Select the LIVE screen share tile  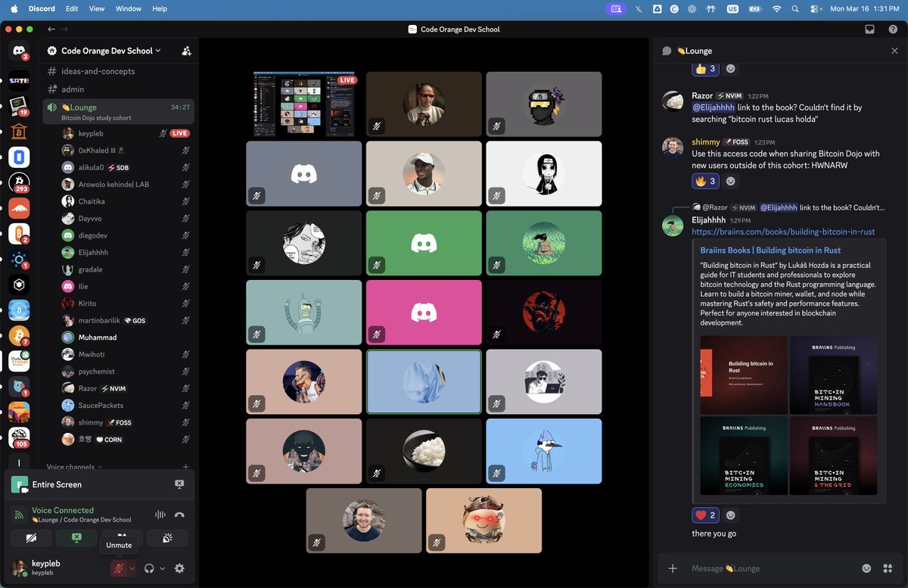(x=303, y=104)
